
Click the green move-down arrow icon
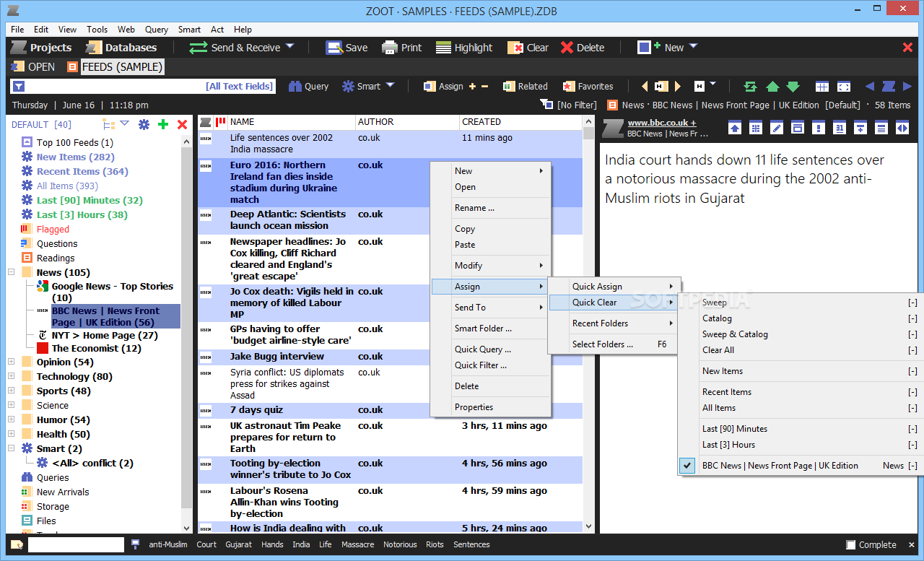[x=793, y=87]
